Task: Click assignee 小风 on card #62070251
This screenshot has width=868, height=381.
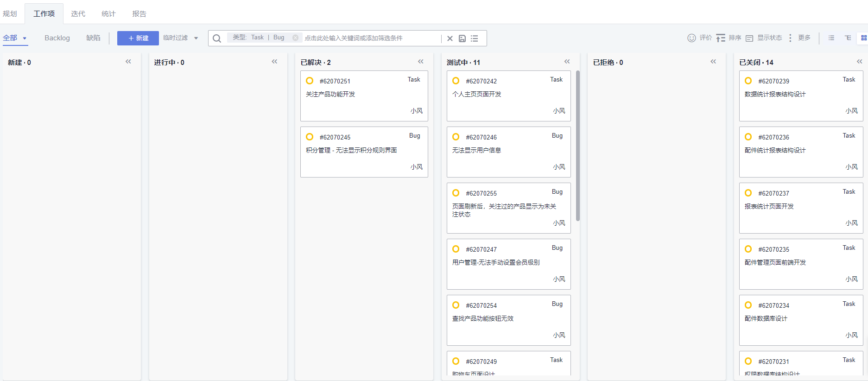Action: [416, 111]
